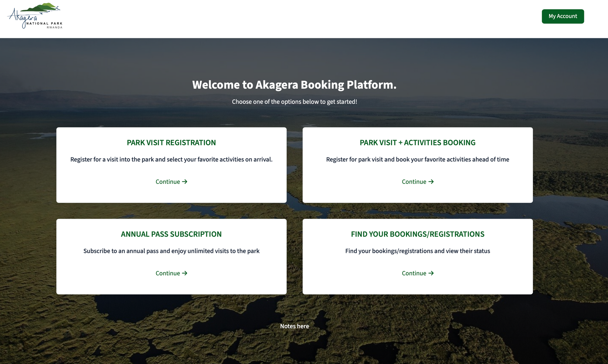The height and width of the screenshot is (364, 608).
Task: Continue to Annual Pass Subscription
Action: [171, 273]
